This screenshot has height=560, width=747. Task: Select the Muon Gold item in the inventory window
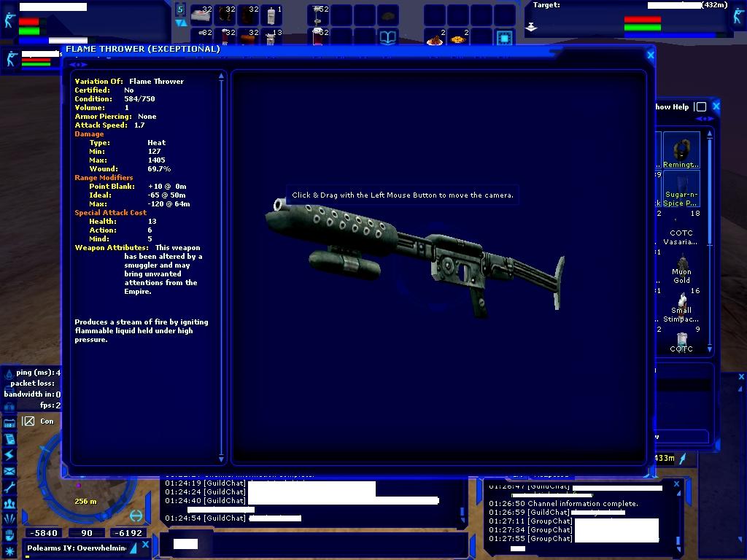(681, 267)
